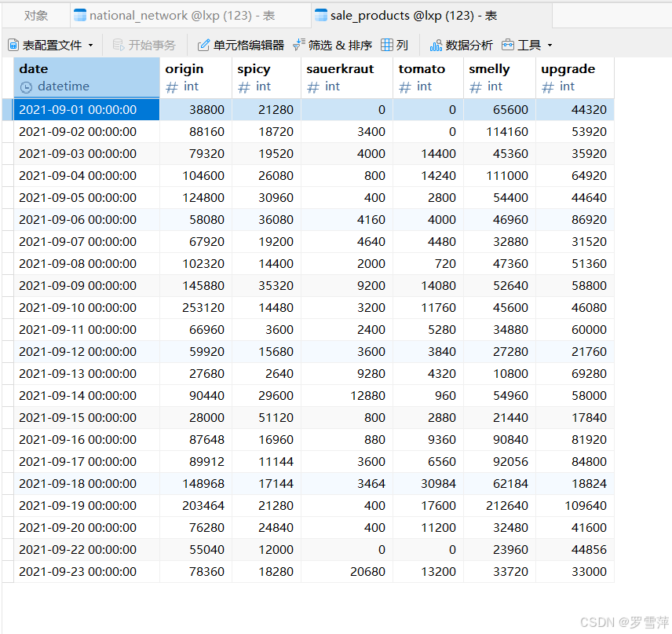
Task: Select smelly value 10800
Action: coord(499,373)
